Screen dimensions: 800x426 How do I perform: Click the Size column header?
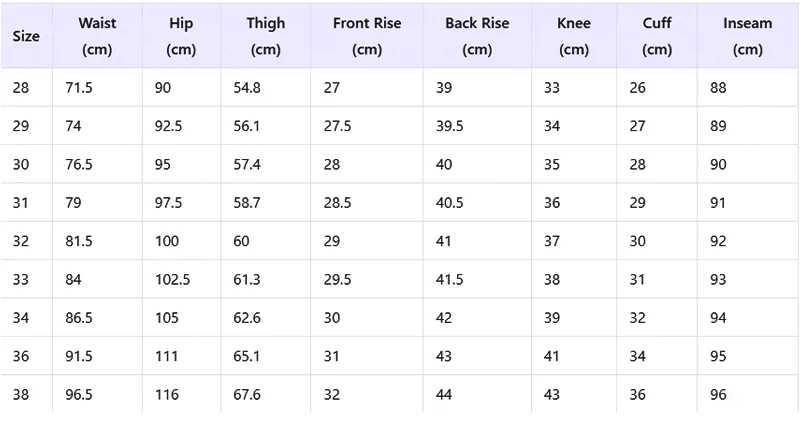tap(27, 36)
